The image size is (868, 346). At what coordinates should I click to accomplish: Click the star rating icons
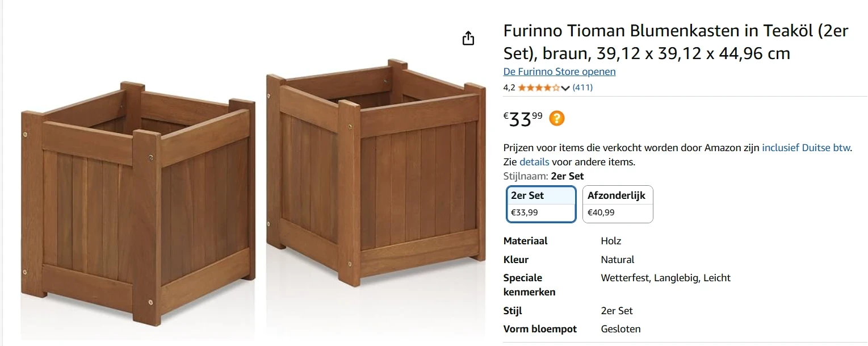coord(539,87)
